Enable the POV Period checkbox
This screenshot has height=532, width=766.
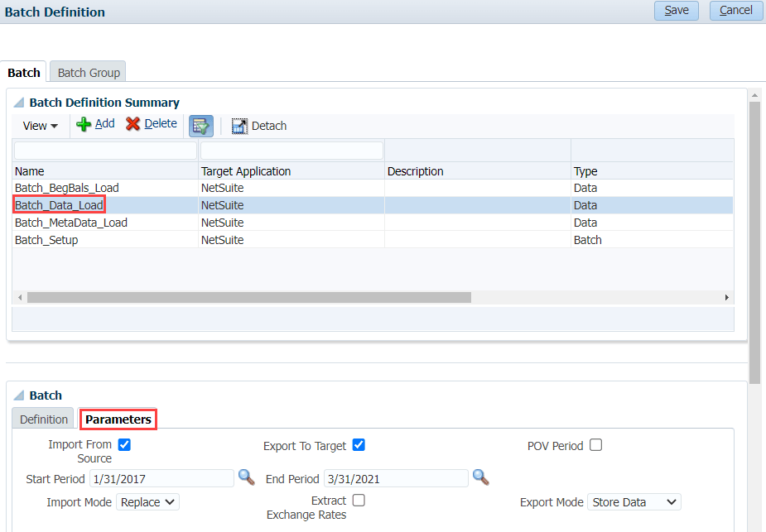pyautogui.click(x=595, y=444)
